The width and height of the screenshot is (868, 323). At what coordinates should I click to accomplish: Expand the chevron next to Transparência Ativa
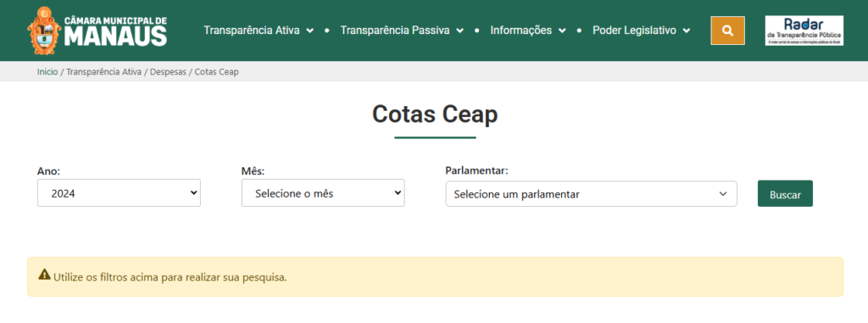point(310,31)
